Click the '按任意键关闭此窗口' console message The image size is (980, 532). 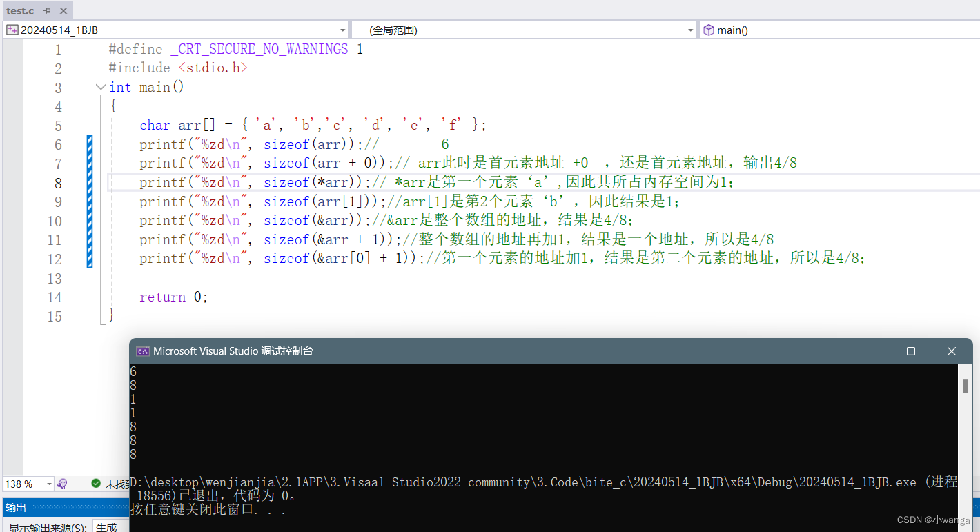pyautogui.click(x=192, y=510)
